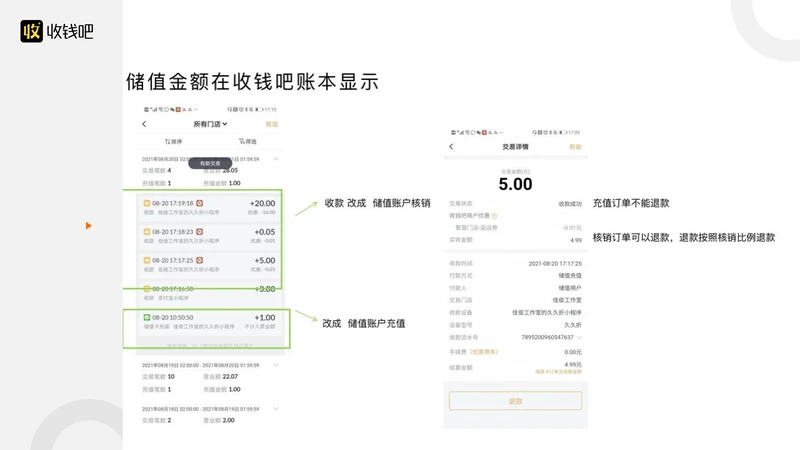
Task: Click the payment icon on the 17:16:50 row
Action: click(147, 289)
